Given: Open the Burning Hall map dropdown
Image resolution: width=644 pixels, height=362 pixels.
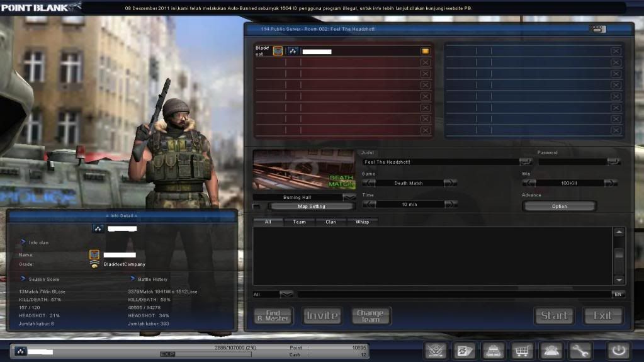Looking at the screenshot, I should [x=349, y=197].
